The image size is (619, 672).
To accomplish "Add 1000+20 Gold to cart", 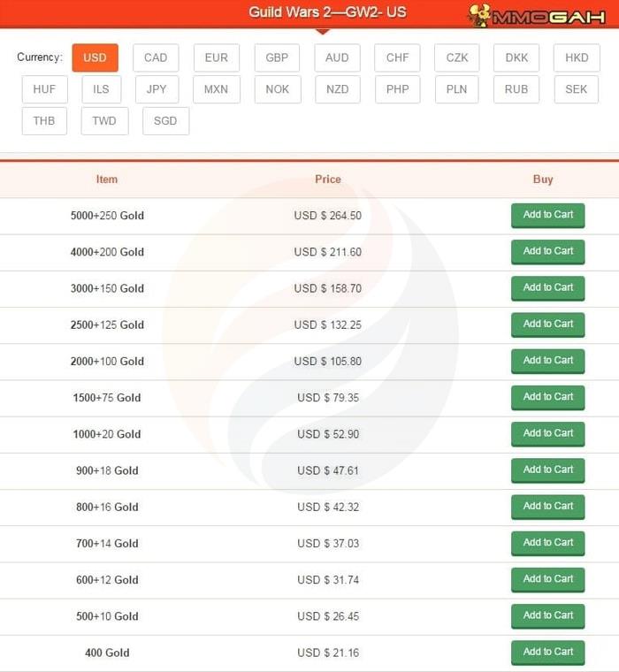I will point(547,433).
